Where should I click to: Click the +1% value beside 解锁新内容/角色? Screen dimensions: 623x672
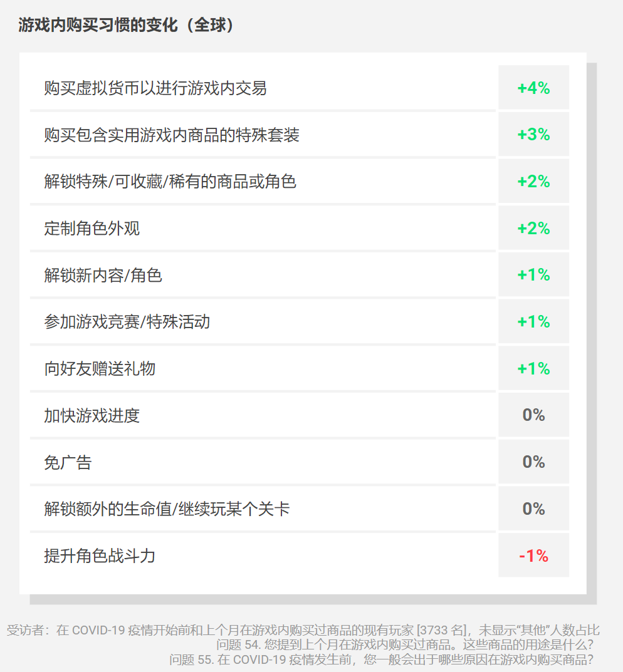pyautogui.click(x=533, y=274)
